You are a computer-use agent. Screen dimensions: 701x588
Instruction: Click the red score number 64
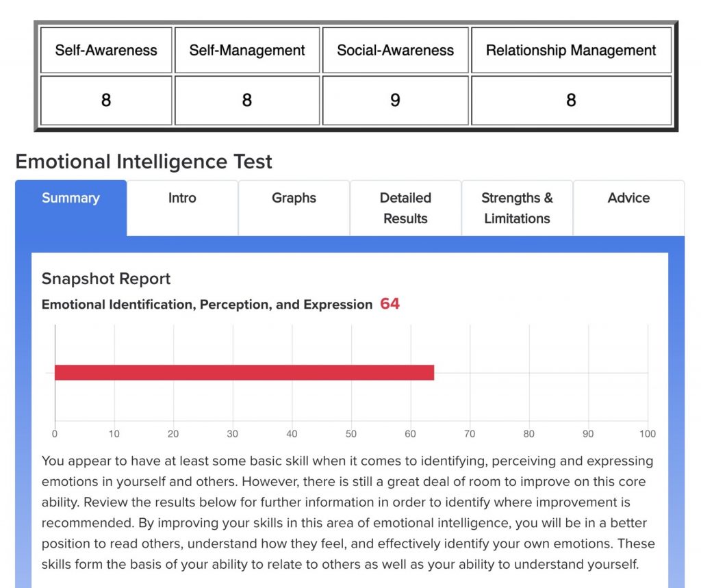point(390,304)
